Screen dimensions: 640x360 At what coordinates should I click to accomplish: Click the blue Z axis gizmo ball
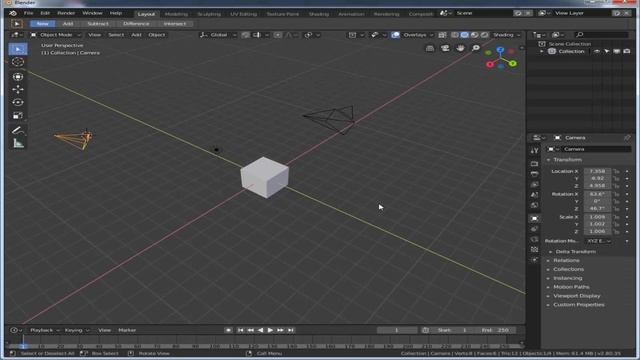(x=500, y=50)
